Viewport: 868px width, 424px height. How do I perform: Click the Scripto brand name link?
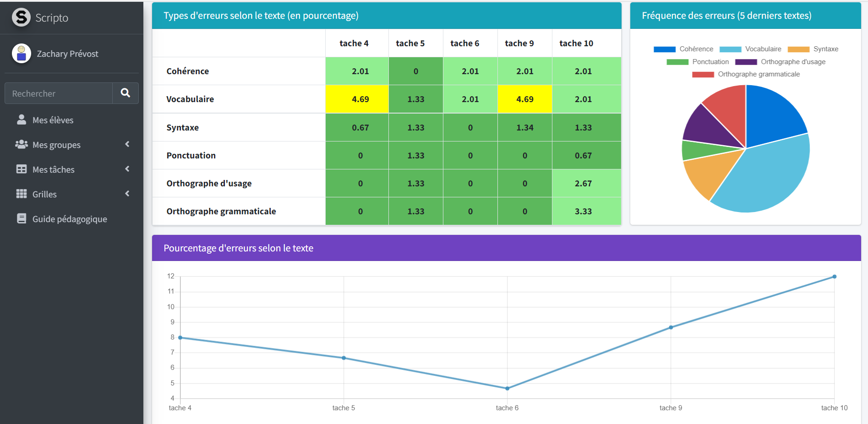(x=52, y=18)
